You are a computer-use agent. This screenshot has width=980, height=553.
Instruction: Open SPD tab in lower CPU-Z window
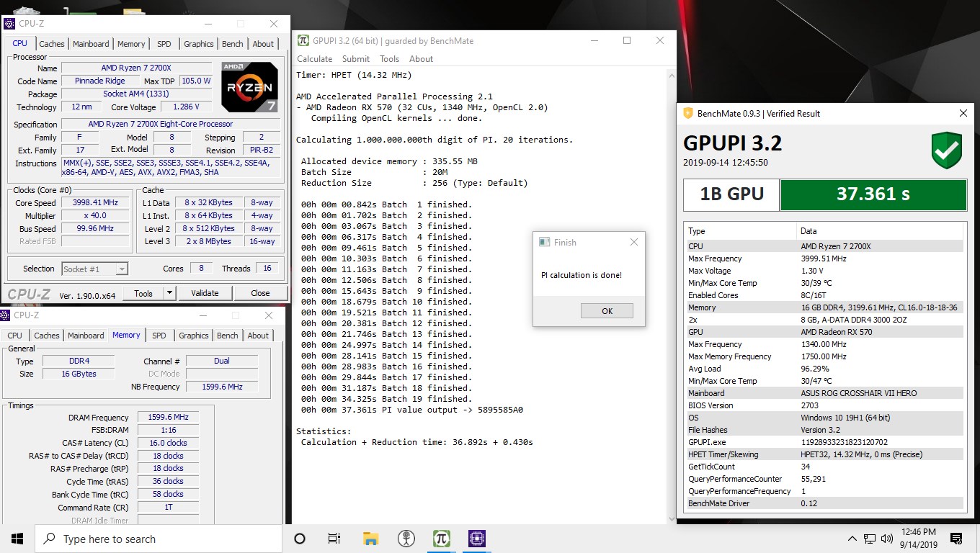[159, 336]
